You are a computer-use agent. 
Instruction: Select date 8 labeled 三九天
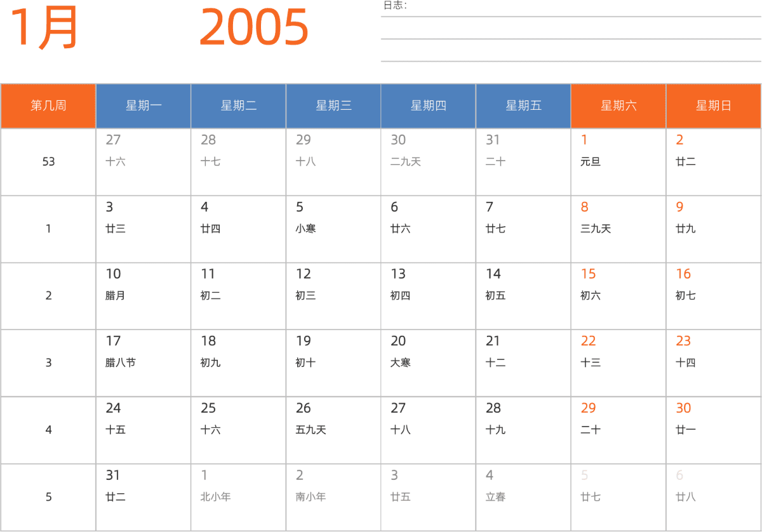tap(618, 229)
